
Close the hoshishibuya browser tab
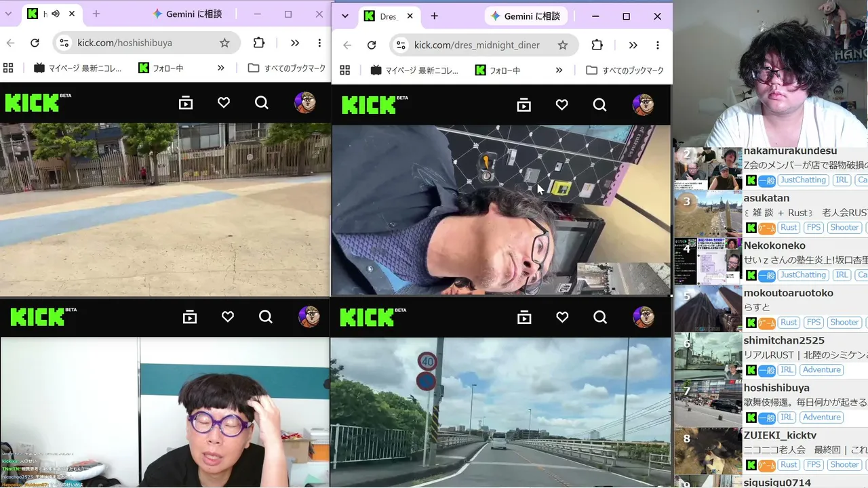(x=72, y=14)
